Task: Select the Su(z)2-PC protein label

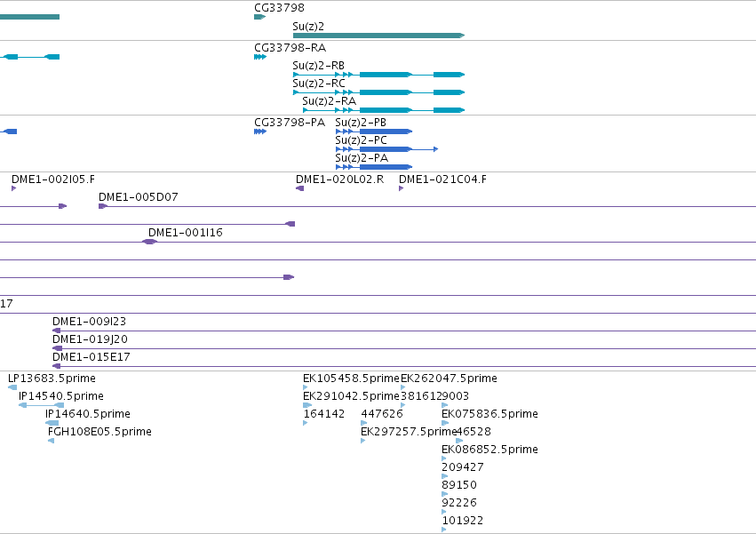Action: [361, 140]
